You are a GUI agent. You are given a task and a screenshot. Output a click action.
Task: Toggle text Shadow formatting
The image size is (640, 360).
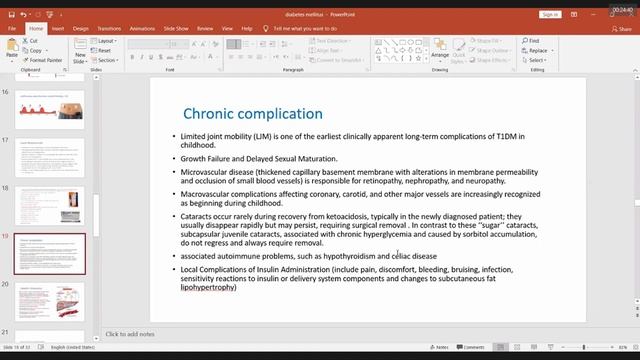tap(160, 57)
